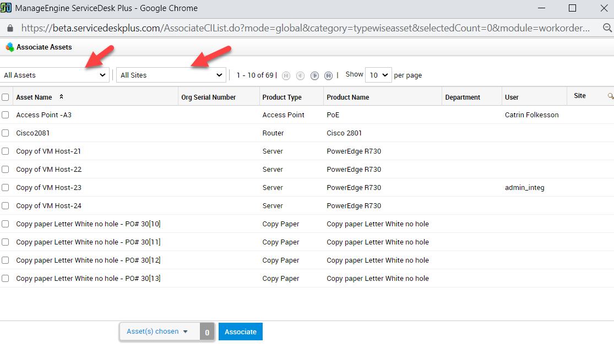614x364 pixels.
Task: Check the Copy paper PO# 30[13] row
Action: click(x=5, y=278)
